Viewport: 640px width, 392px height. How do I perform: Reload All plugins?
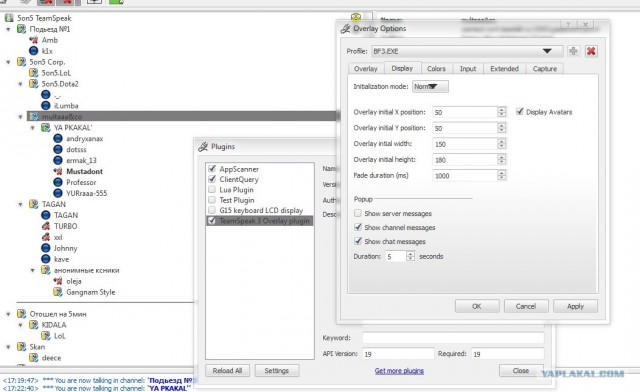click(x=227, y=371)
